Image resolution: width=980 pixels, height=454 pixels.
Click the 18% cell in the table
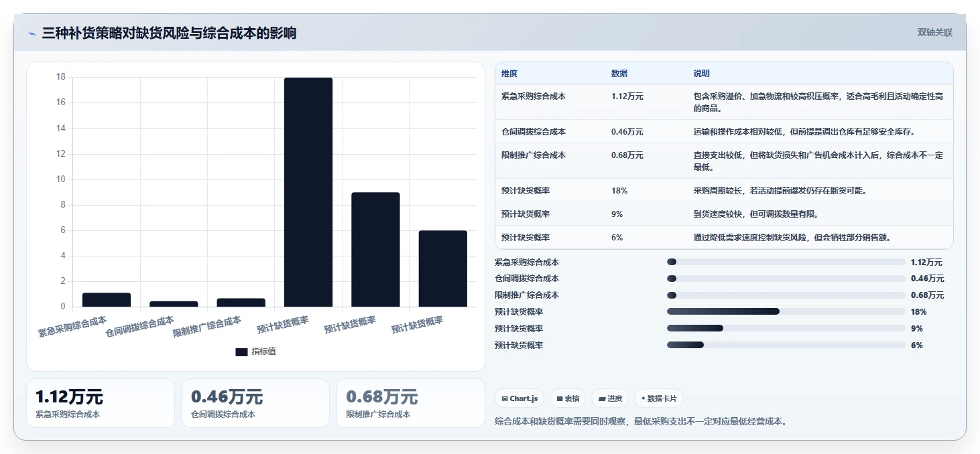click(619, 191)
